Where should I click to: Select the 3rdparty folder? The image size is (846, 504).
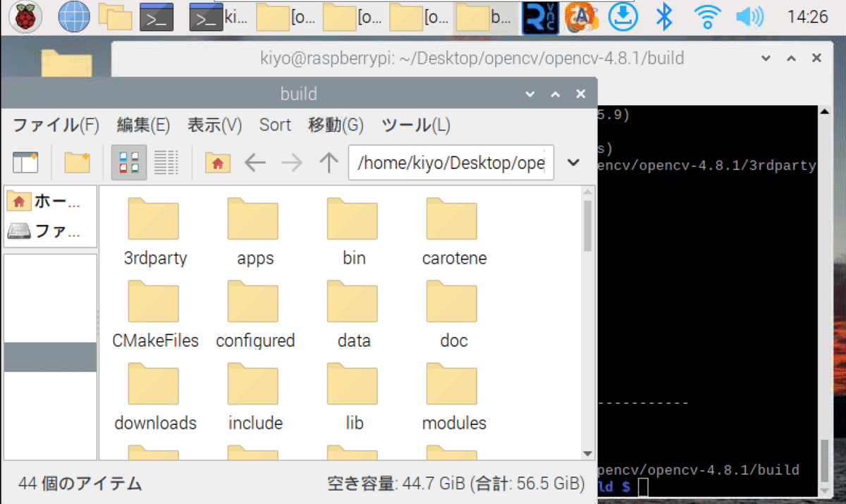click(154, 231)
